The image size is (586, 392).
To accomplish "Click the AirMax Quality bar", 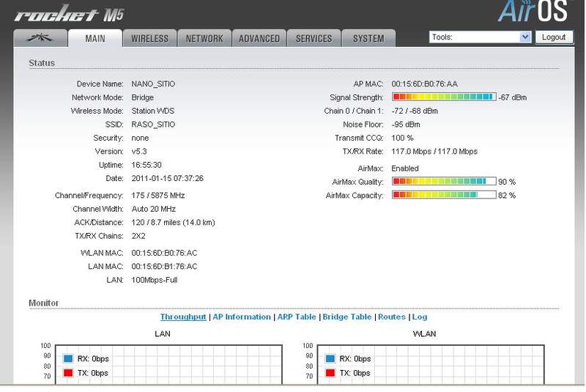I will (443, 182).
